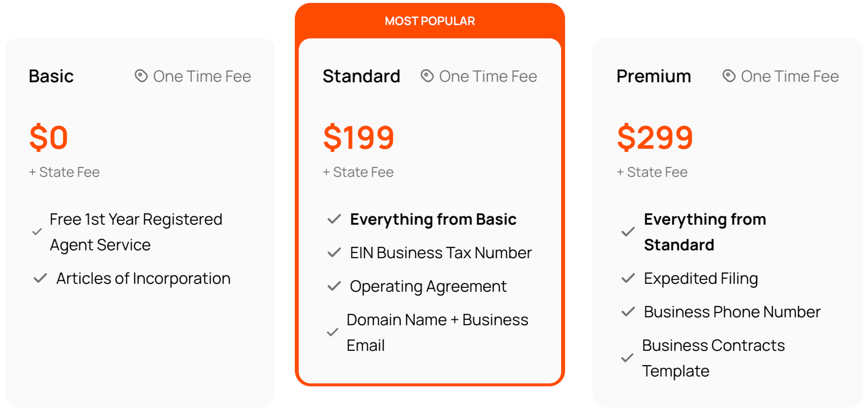The height and width of the screenshot is (412, 868).
Task: Click the checkmark beside Expedited Filing
Action: [628, 278]
